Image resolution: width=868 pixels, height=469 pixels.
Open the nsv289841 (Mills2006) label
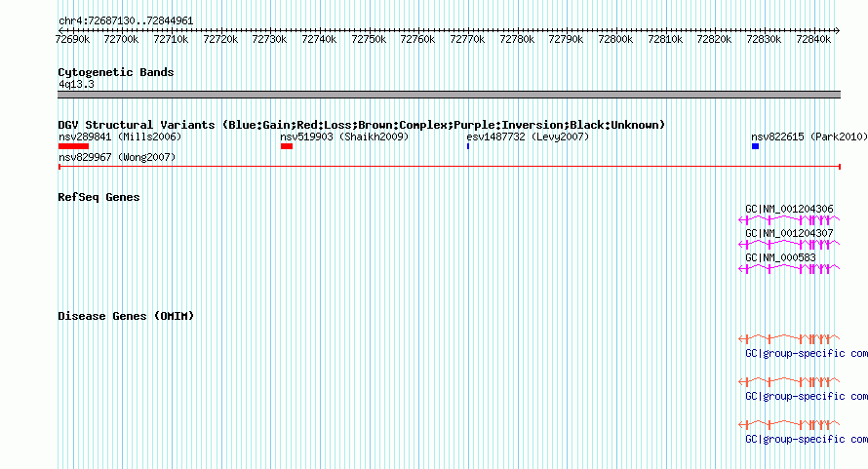pyautogui.click(x=120, y=137)
